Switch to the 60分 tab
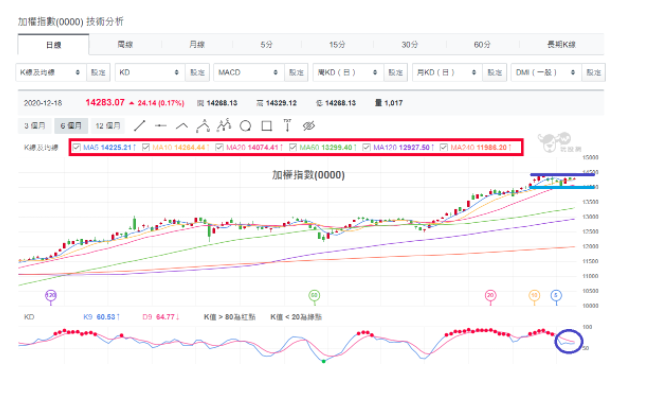 (482, 44)
